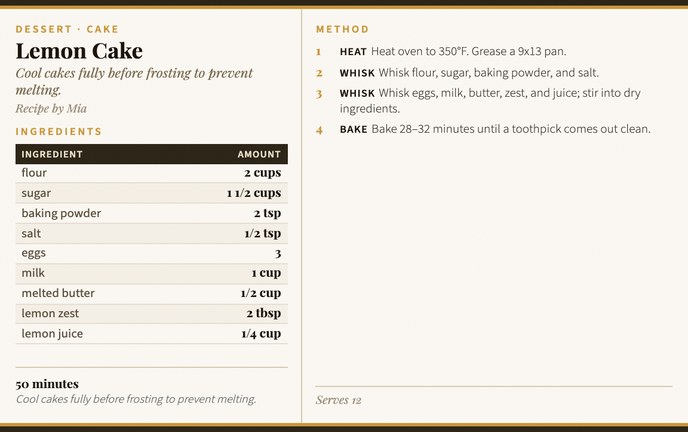Select the milk ingredient row
The width and height of the screenshot is (688, 432).
point(151,273)
